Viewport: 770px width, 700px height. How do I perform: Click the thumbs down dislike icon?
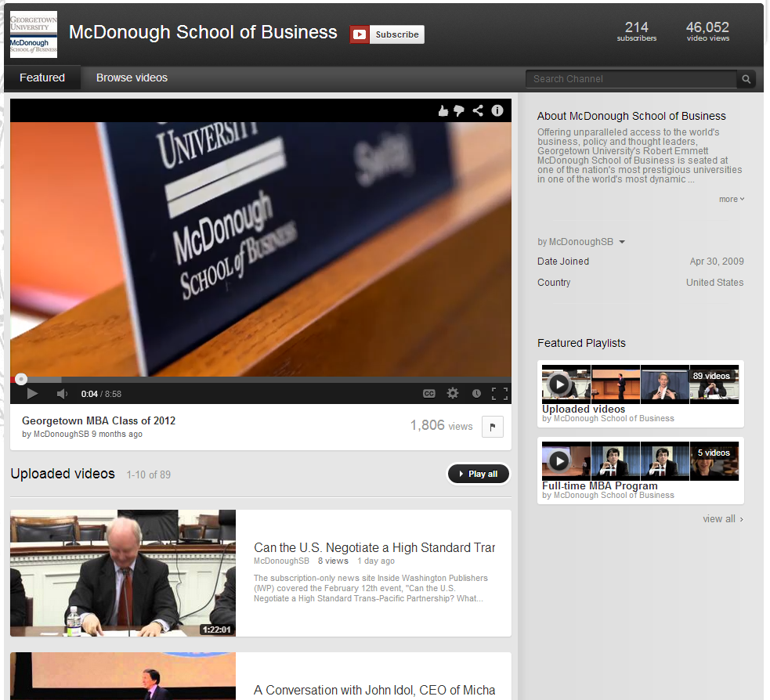point(459,111)
